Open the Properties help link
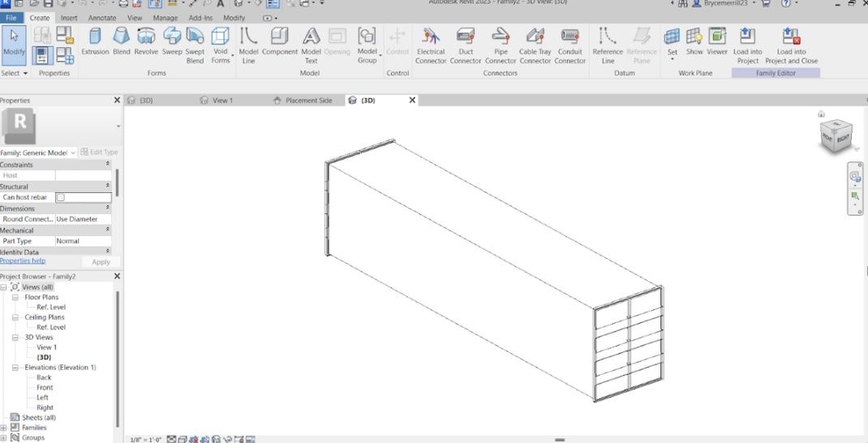 (23, 260)
